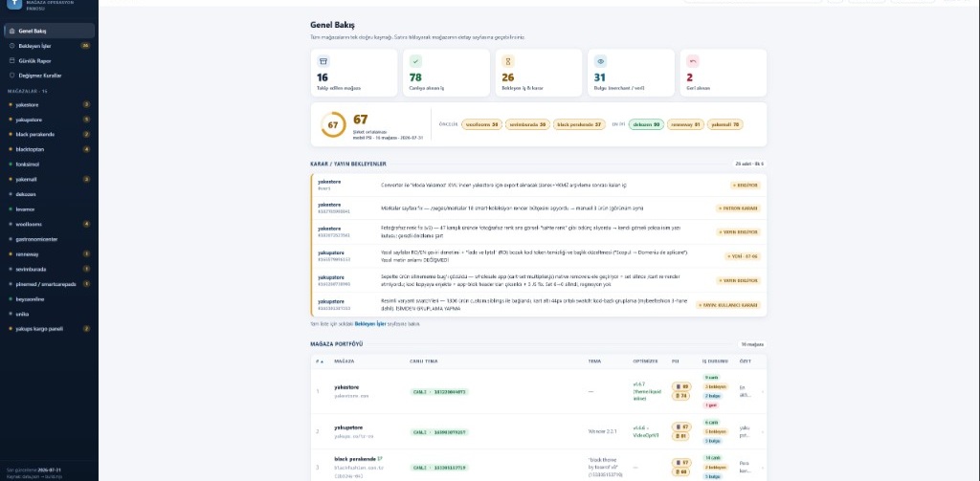
Task: Click the undo arrow icon on the 2 card
Action: [693, 61]
